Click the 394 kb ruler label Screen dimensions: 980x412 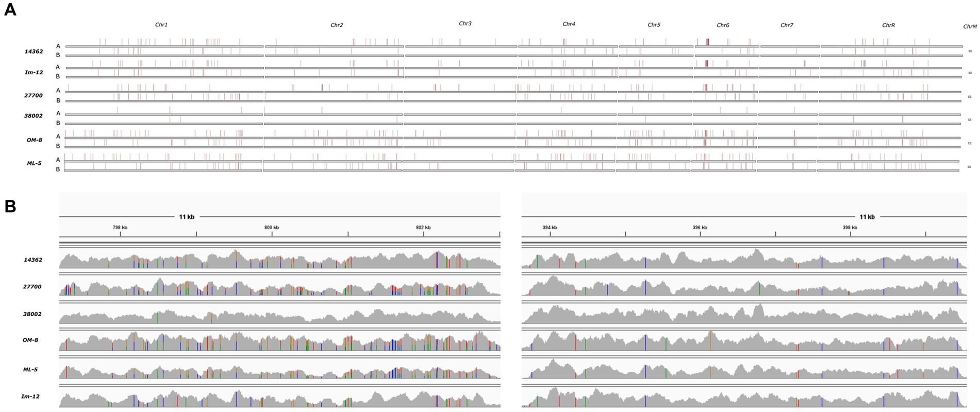(x=550, y=227)
